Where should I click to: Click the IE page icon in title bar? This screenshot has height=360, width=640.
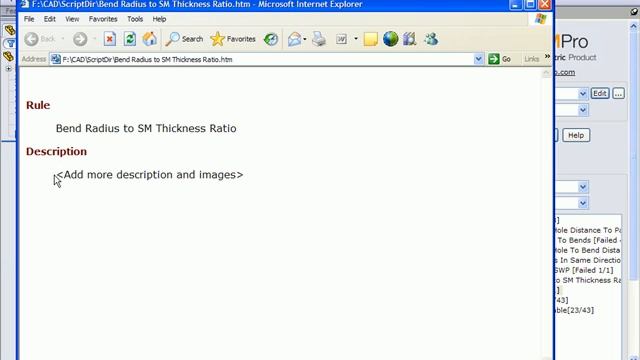tap(25, 4)
